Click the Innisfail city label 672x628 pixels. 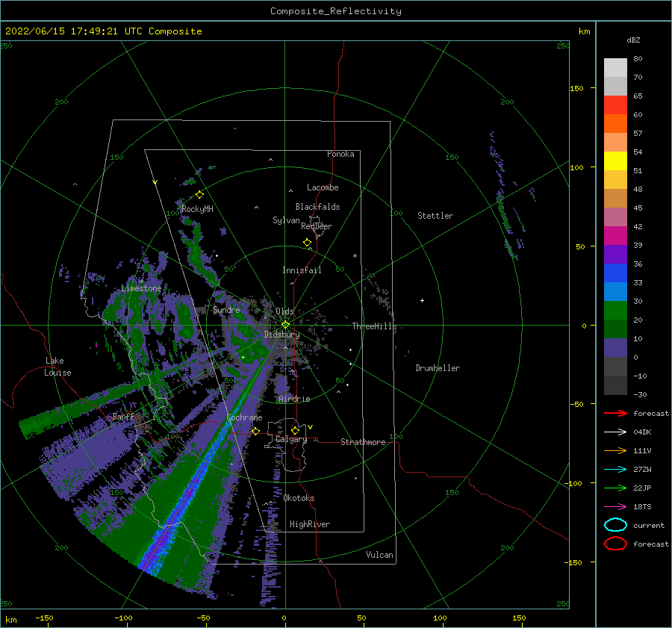pos(302,270)
